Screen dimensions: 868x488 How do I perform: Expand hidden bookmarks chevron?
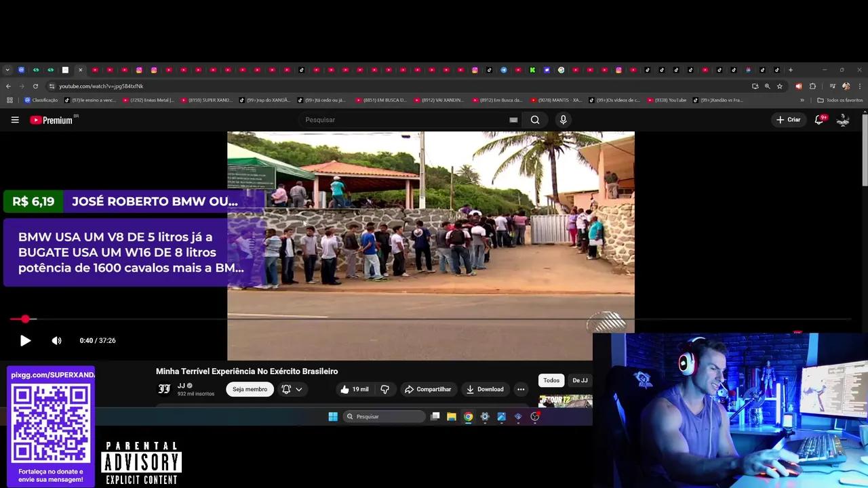click(x=802, y=100)
